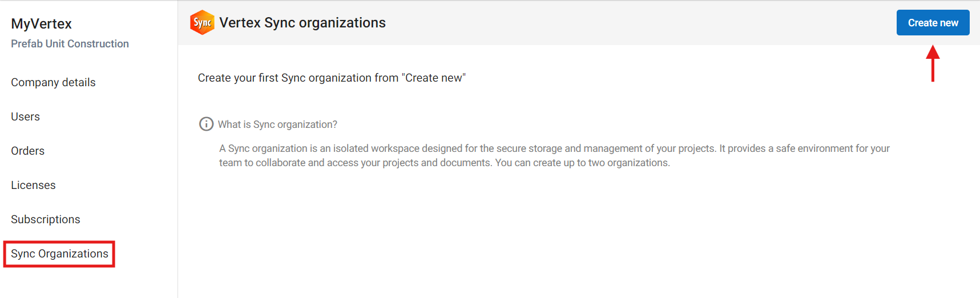
Task: Click the Sync organization description paragraph
Action: pos(554,155)
